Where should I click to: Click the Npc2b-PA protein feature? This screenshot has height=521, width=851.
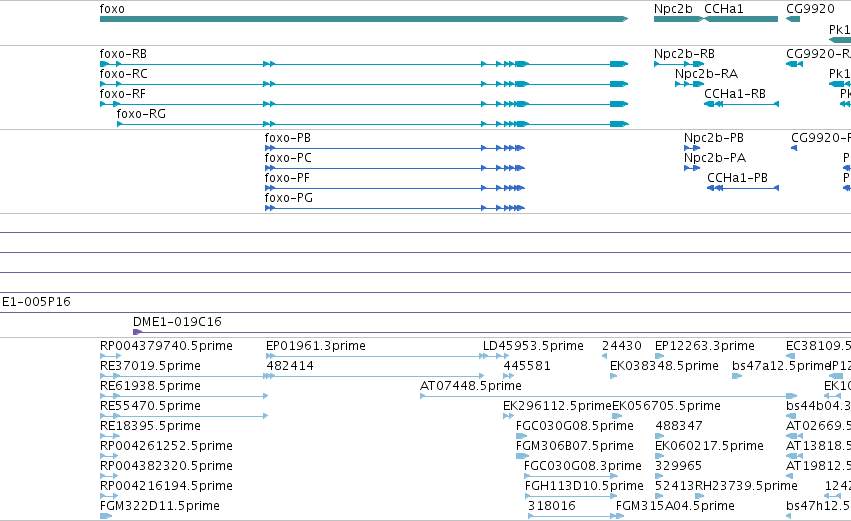(692, 168)
